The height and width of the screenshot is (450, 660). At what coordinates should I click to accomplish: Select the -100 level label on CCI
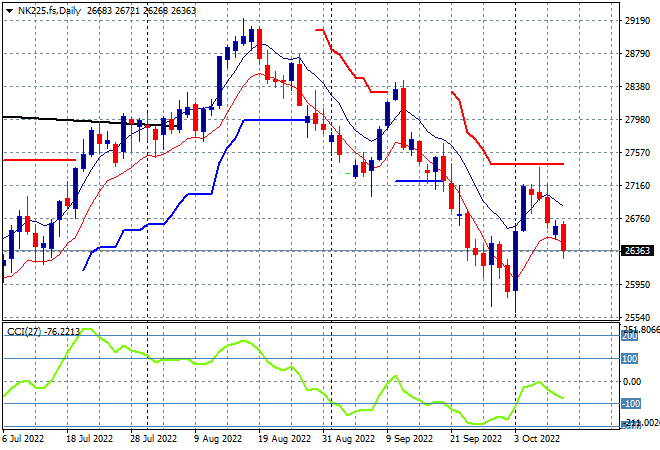pyautogui.click(x=631, y=404)
